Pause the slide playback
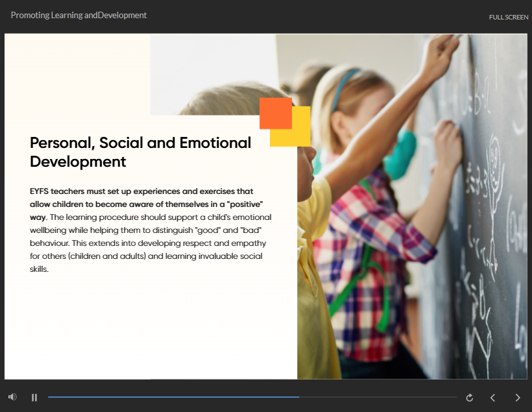532x412 pixels. click(x=34, y=398)
